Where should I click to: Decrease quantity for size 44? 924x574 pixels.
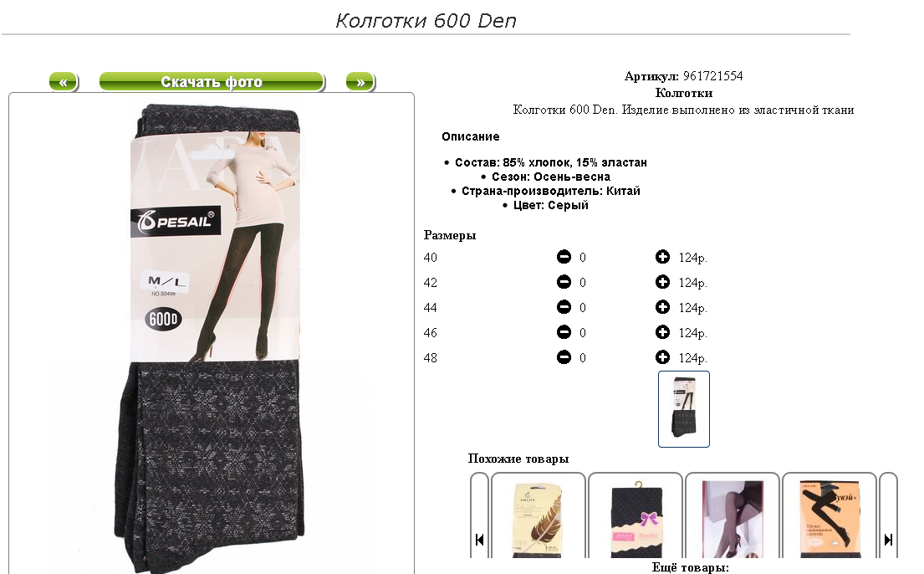click(564, 307)
